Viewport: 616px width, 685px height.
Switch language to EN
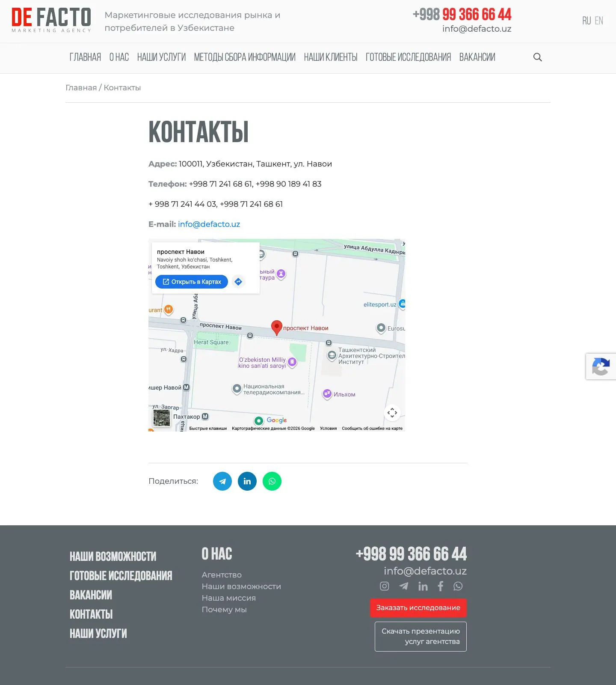point(599,21)
